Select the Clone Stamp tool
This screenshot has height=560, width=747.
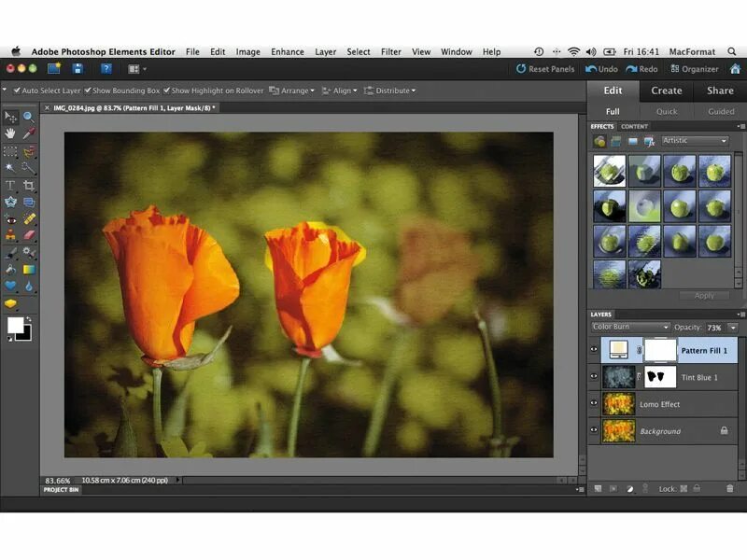pos(10,235)
